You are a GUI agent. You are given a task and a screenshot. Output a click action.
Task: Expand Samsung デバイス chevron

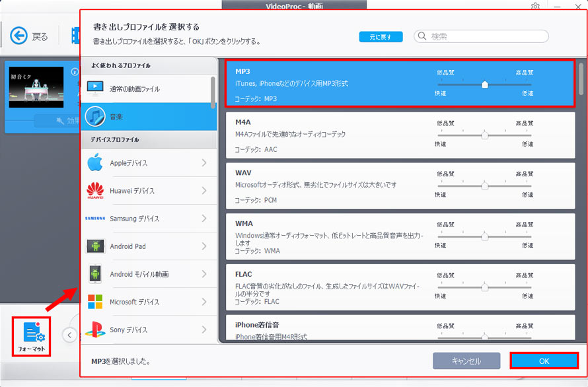[204, 218]
